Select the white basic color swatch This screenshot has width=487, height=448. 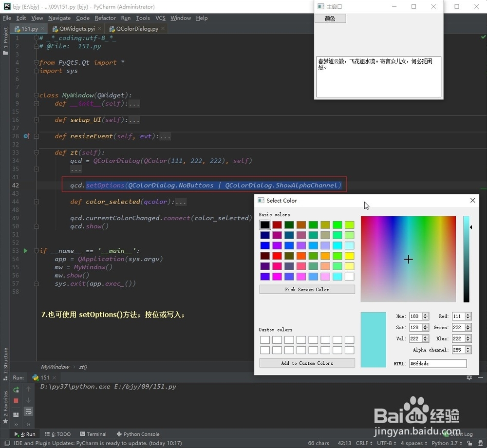point(349,276)
